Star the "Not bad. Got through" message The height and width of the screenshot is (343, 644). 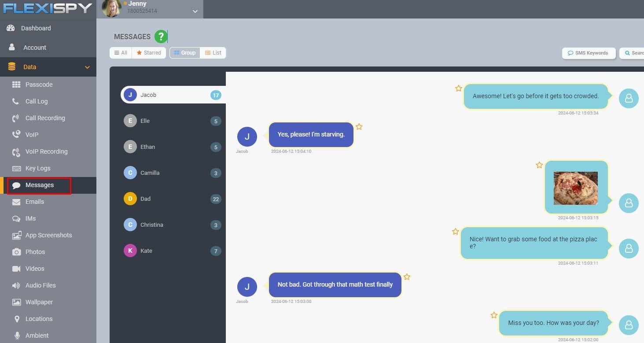point(407,277)
